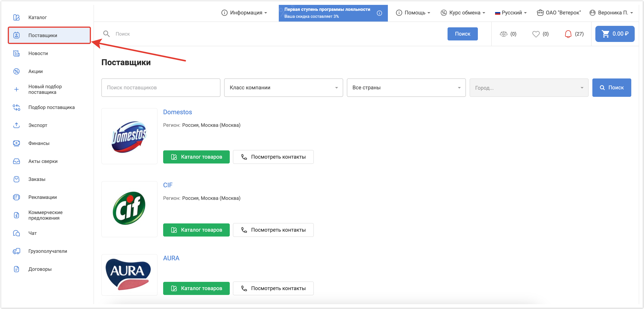Viewport: 644px width, 309px height.
Task: Click the loyalty program info icon
Action: coord(379,13)
